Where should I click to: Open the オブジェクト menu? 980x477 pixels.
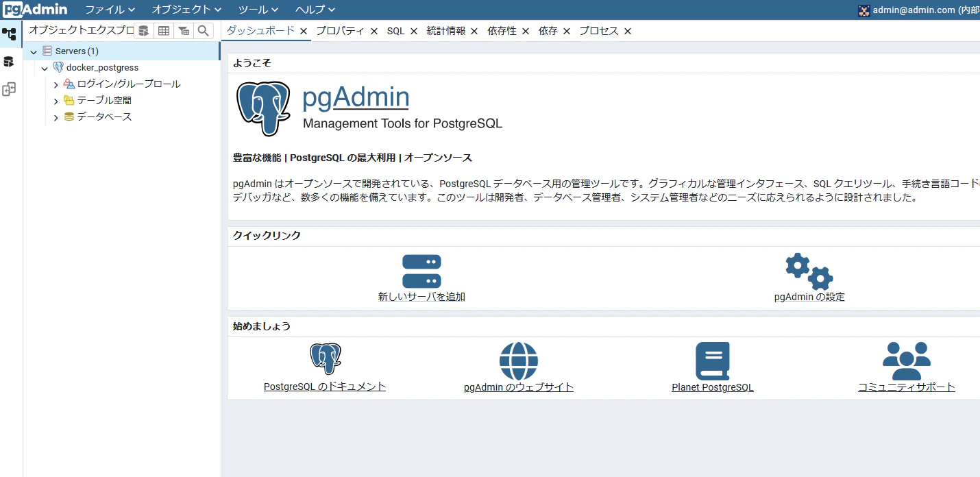click(186, 10)
